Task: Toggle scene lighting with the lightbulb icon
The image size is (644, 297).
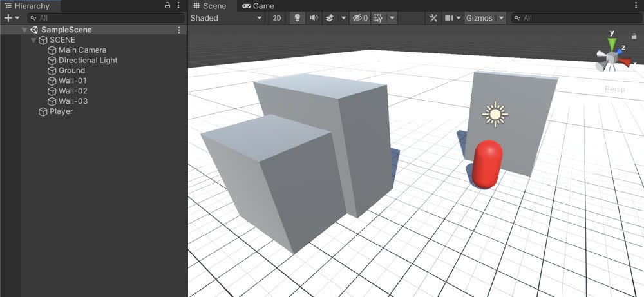Action: coord(298,18)
